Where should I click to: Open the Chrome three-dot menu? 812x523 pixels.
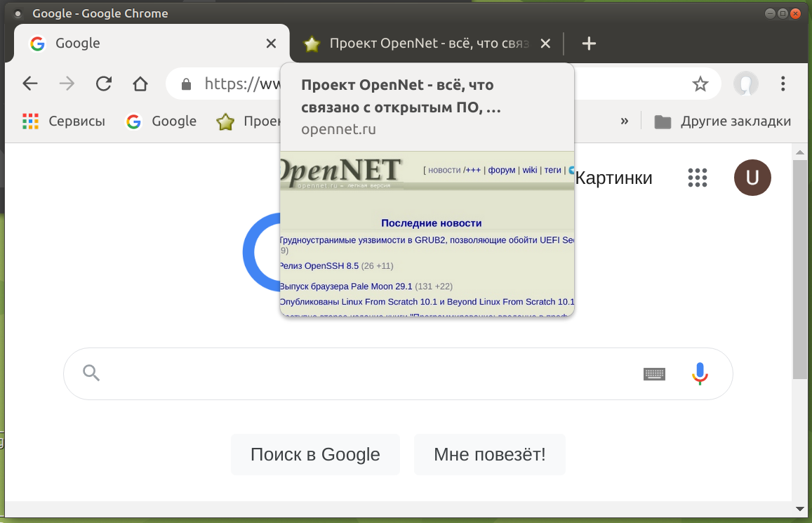(783, 84)
